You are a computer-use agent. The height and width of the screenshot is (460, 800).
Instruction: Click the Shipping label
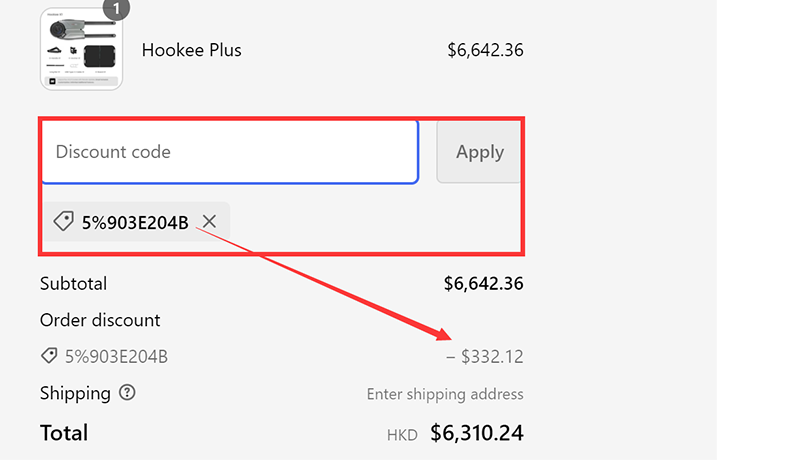(75, 393)
